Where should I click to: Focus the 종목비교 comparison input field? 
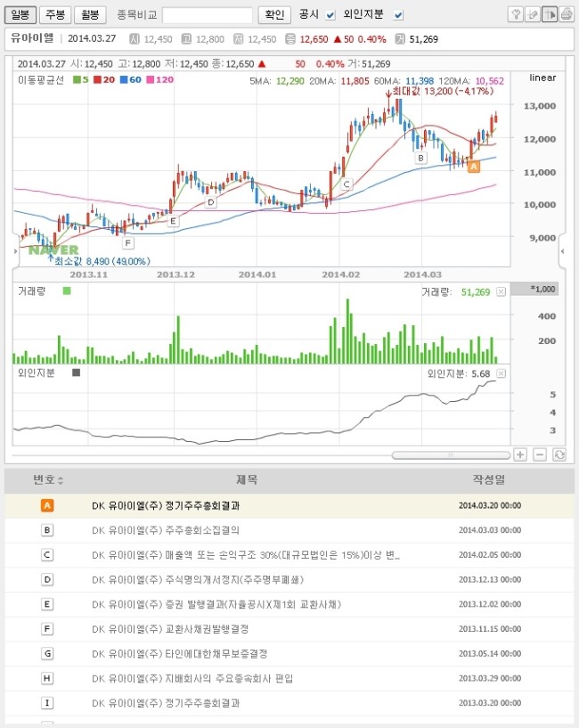coord(207,15)
